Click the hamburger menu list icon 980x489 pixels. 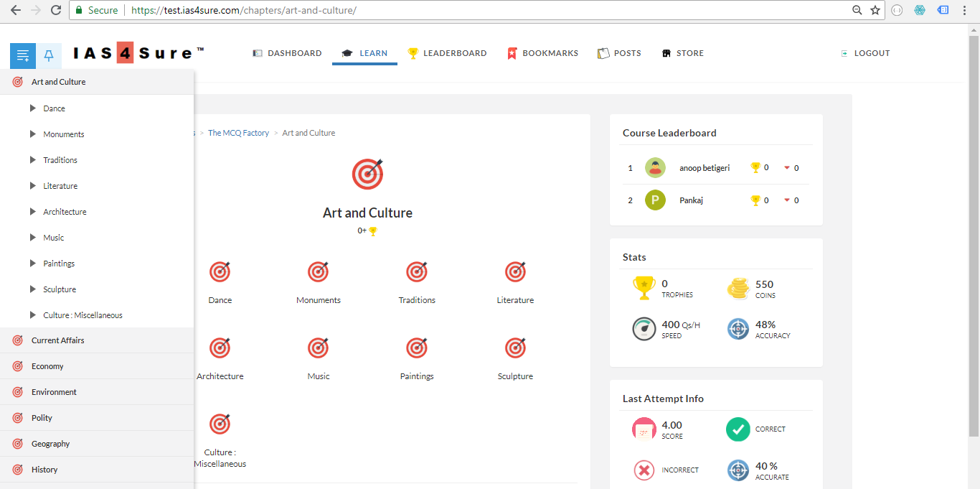tap(23, 55)
